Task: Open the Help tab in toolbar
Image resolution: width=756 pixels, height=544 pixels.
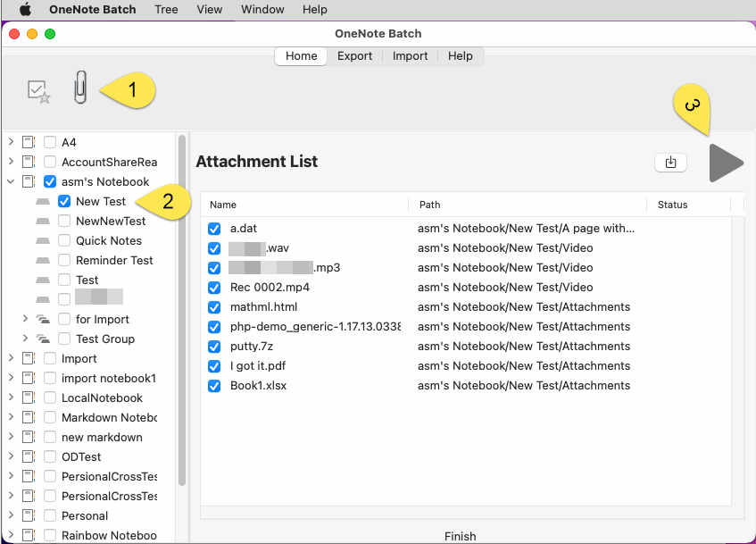Action: click(460, 56)
